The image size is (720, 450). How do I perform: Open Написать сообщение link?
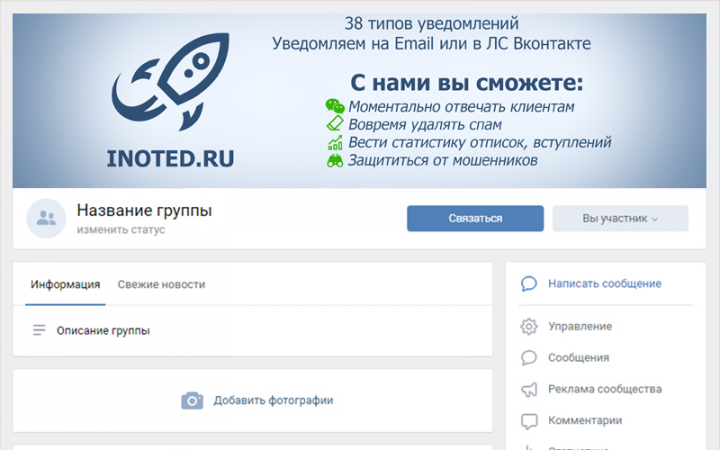tap(604, 284)
